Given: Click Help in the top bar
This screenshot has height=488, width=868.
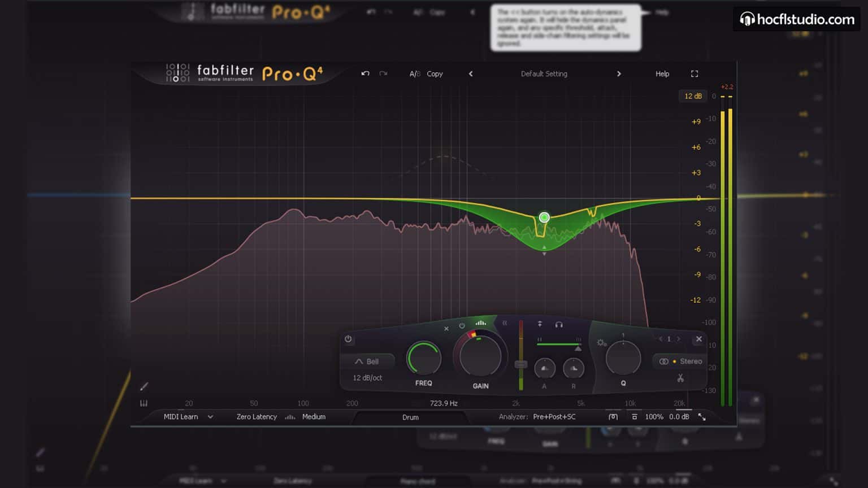Looking at the screenshot, I should tap(662, 73).
